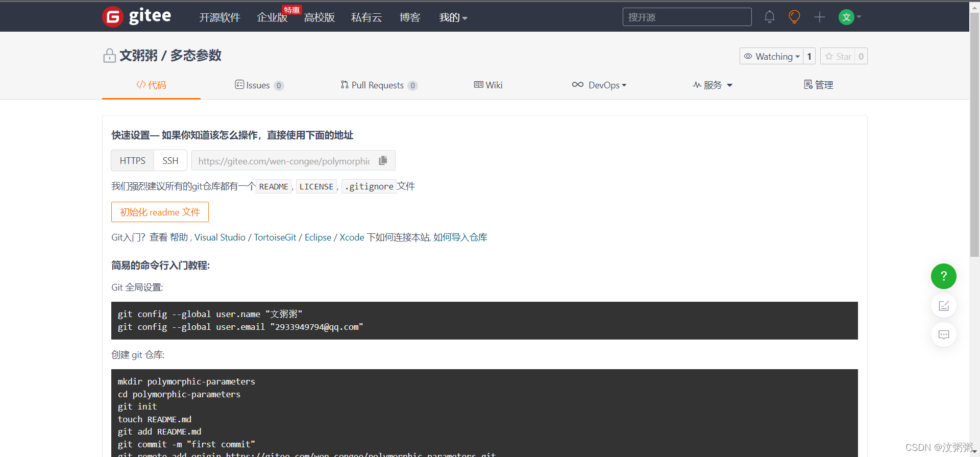The width and height of the screenshot is (980, 457).
Task: Click the Gitee logo
Action: (x=136, y=17)
